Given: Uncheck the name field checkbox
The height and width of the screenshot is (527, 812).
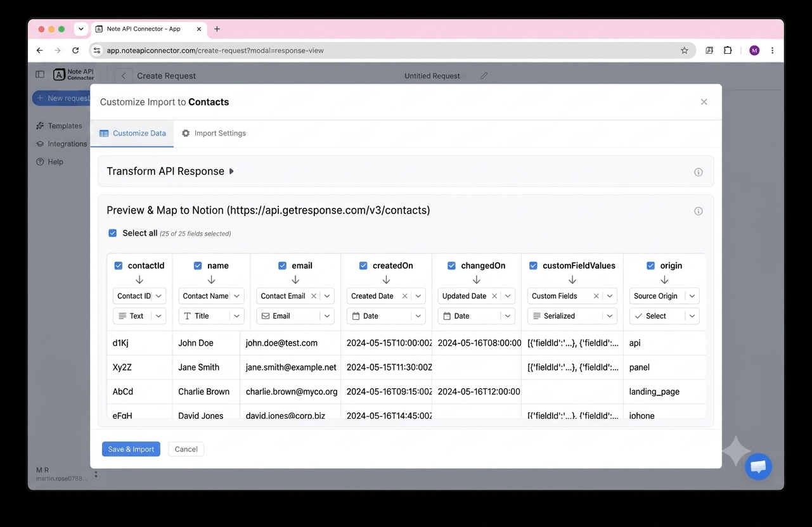Looking at the screenshot, I should click(198, 265).
